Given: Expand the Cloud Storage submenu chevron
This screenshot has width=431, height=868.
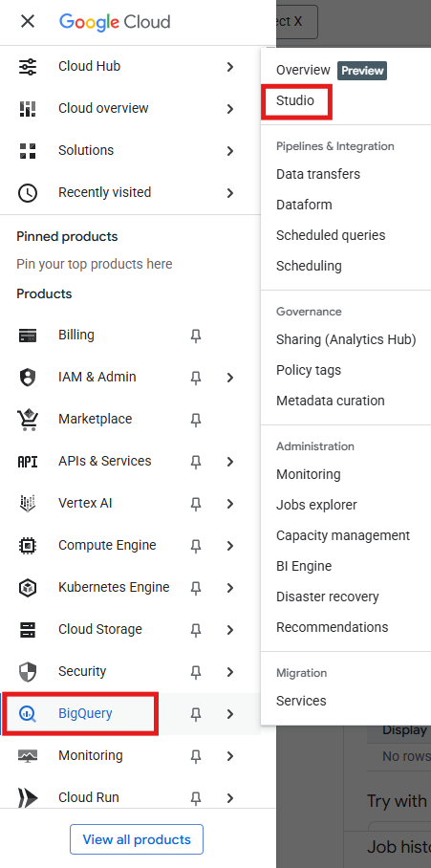Looking at the screenshot, I should click(230, 630).
